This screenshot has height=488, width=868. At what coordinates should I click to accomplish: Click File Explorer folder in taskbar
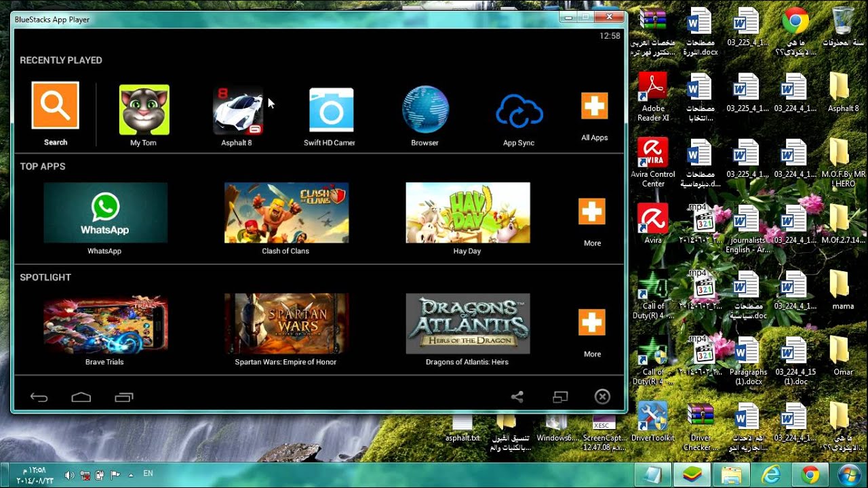point(732,474)
